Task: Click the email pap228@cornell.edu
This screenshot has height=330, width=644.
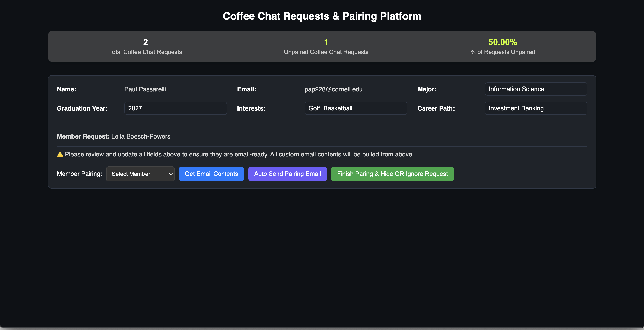Action: 333,89
